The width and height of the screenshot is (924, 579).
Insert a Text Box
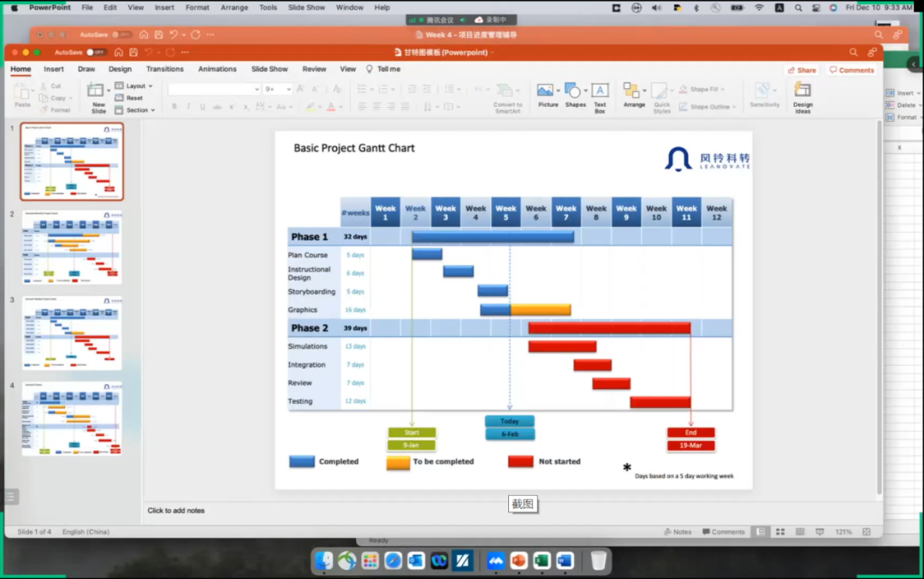coord(600,97)
